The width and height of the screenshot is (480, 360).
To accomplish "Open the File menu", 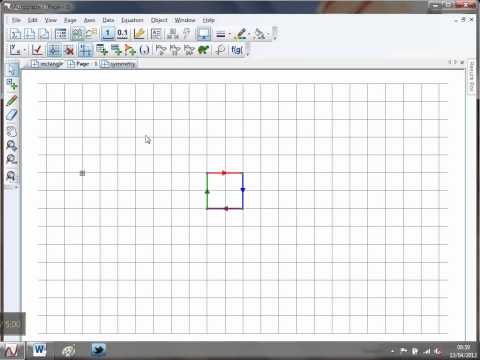I will pos(16,20).
